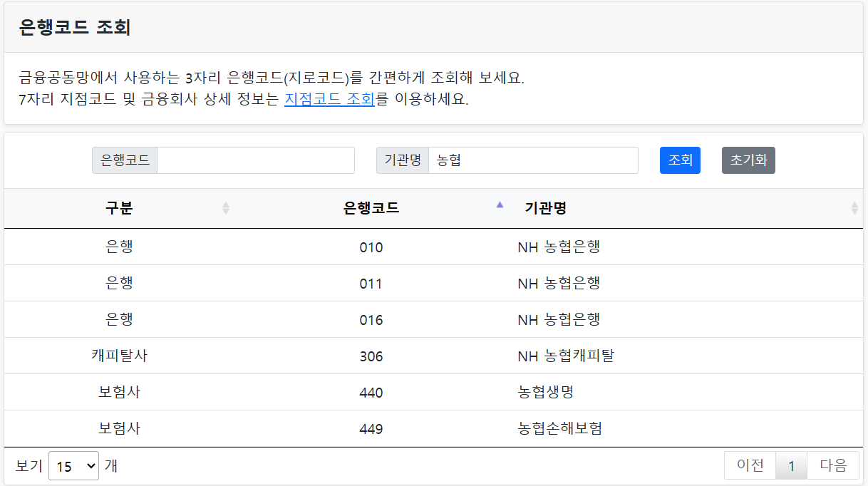Select bank code 306 cell

pos(371,356)
